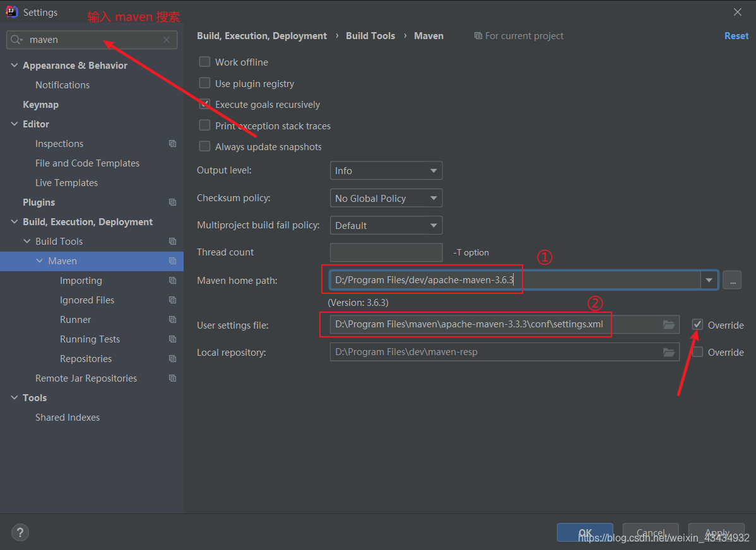Open Checksum policy dropdown
Image resolution: width=756 pixels, height=550 pixels.
386,198
